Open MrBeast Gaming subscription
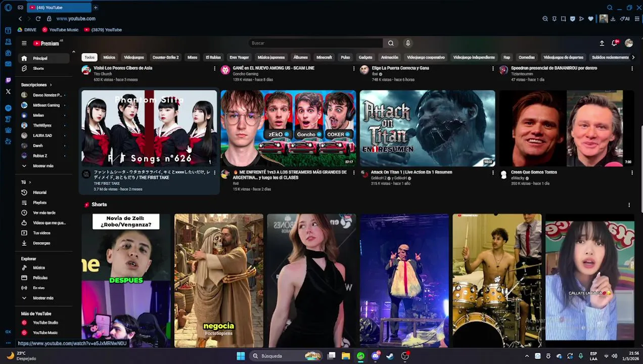The image size is (643, 364). (x=44, y=105)
